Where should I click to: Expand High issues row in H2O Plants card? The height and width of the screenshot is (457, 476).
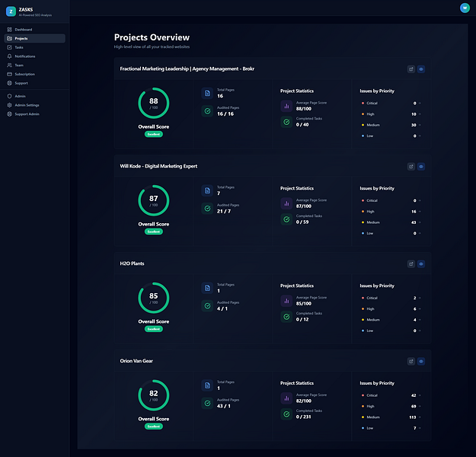click(x=391, y=308)
